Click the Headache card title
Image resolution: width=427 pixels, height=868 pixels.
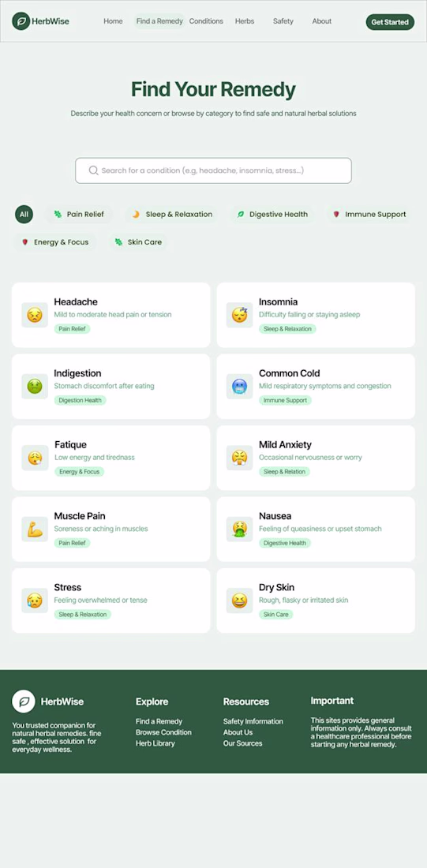click(76, 301)
